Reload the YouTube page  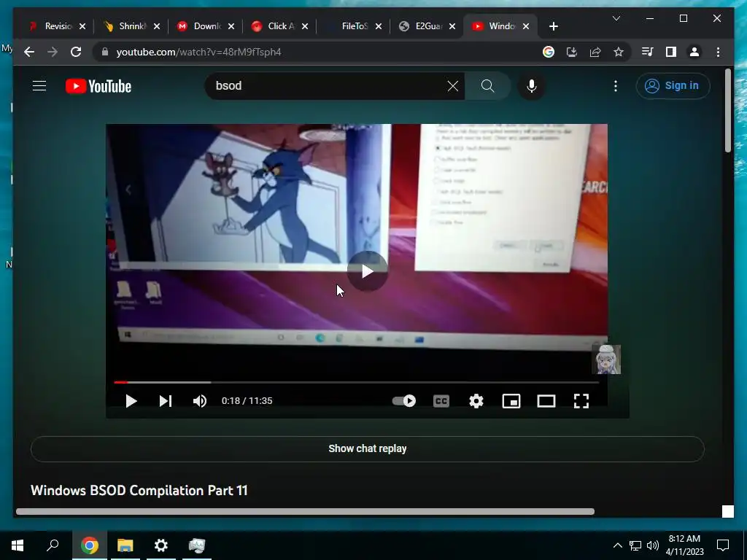coord(76,52)
